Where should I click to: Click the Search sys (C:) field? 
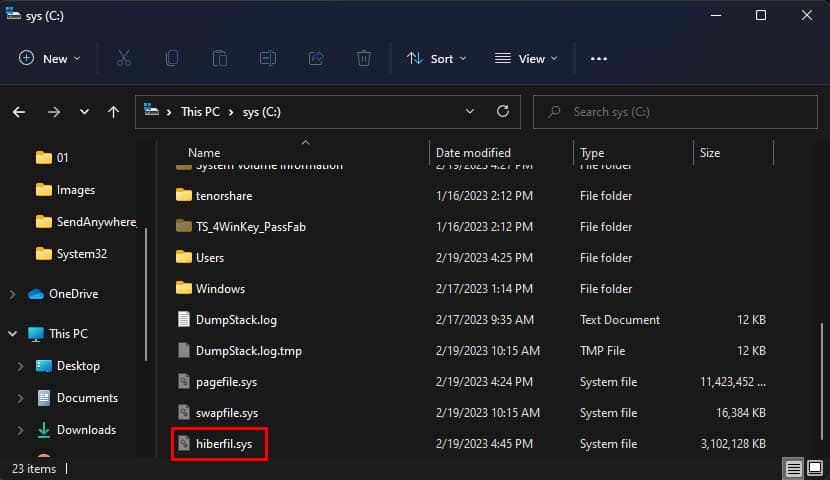(675, 112)
